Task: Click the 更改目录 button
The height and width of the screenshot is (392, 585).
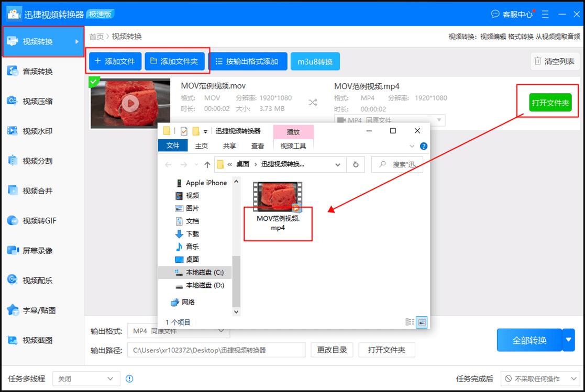Action: (x=332, y=350)
